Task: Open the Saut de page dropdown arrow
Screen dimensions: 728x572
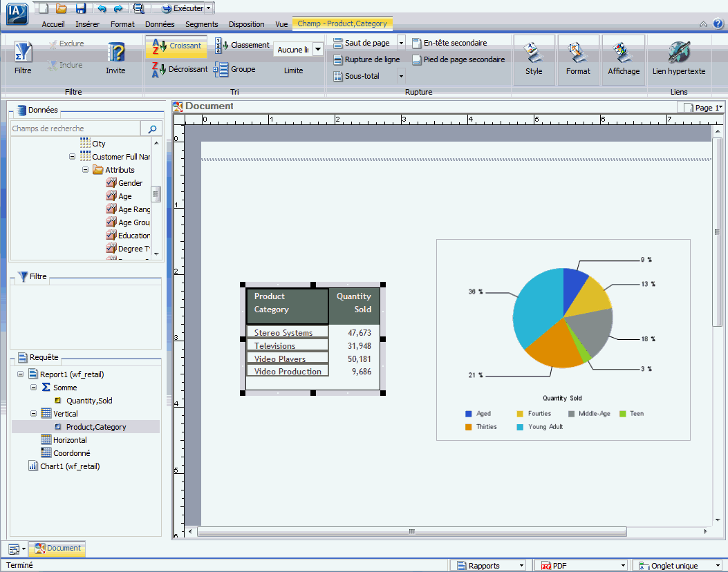Action: 401,43
